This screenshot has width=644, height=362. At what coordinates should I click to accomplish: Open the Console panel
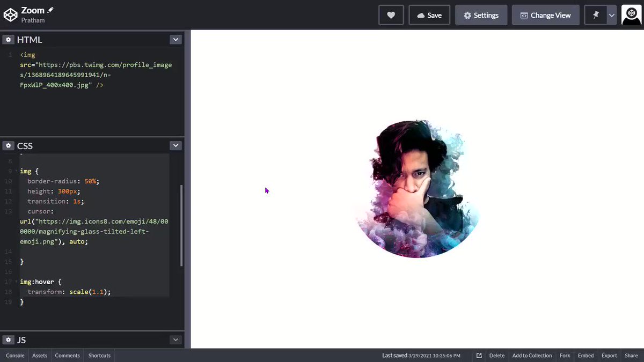click(x=15, y=356)
